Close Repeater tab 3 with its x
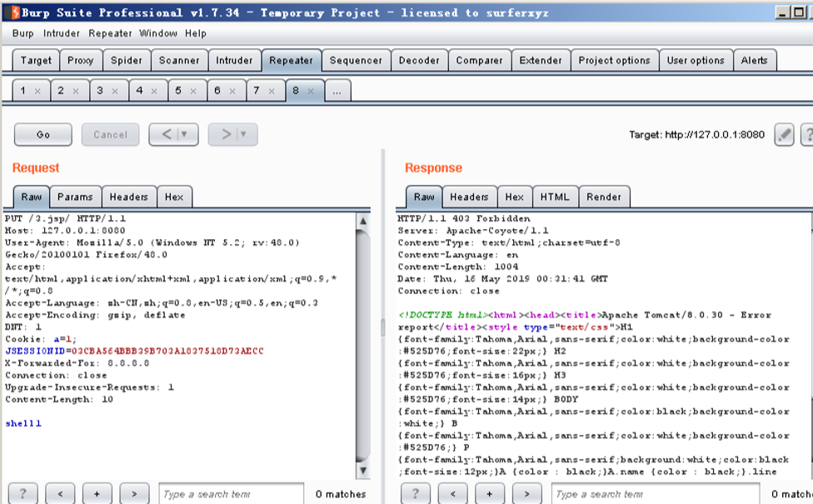This screenshot has height=504, width=813. click(115, 92)
